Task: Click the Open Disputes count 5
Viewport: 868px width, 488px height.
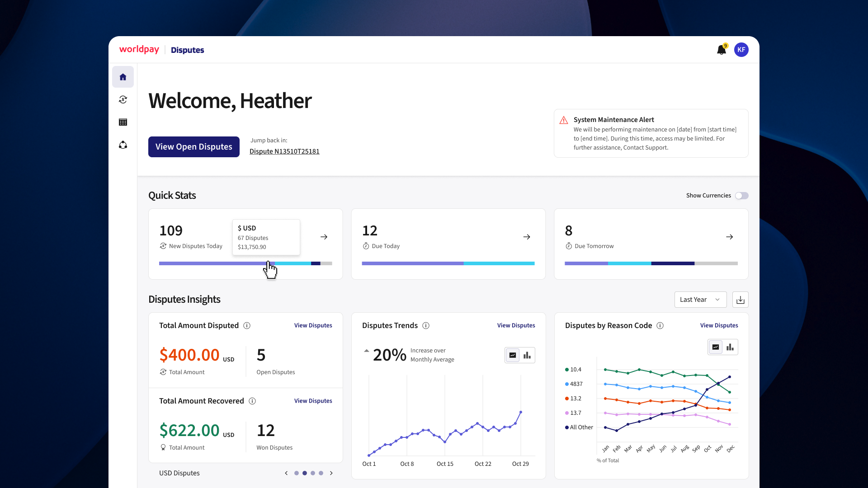Action: 261,355
